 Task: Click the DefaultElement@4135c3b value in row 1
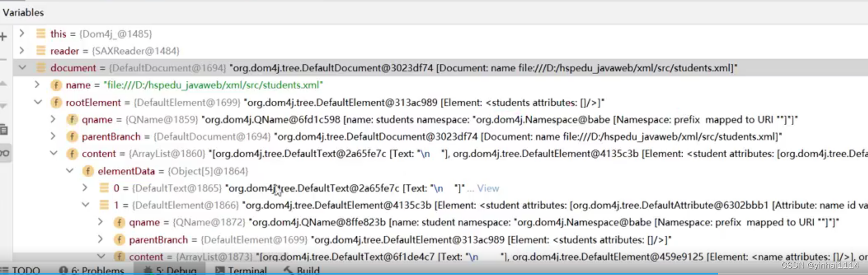(x=555, y=205)
